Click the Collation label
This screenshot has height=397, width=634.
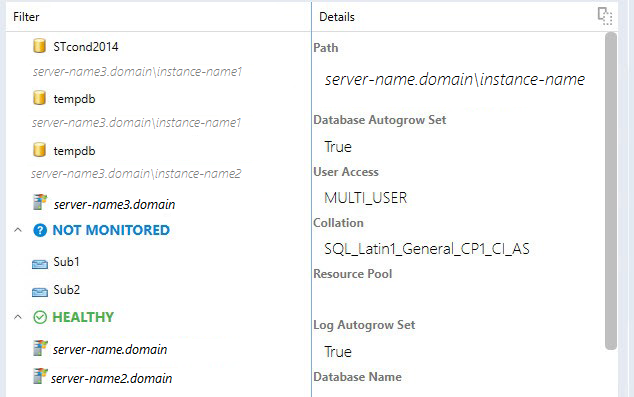pyautogui.click(x=338, y=223)
